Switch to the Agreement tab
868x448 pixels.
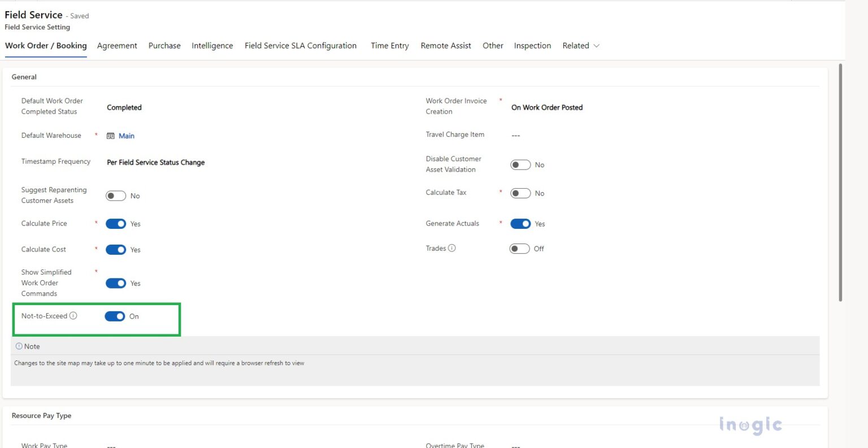click(117, 45)
